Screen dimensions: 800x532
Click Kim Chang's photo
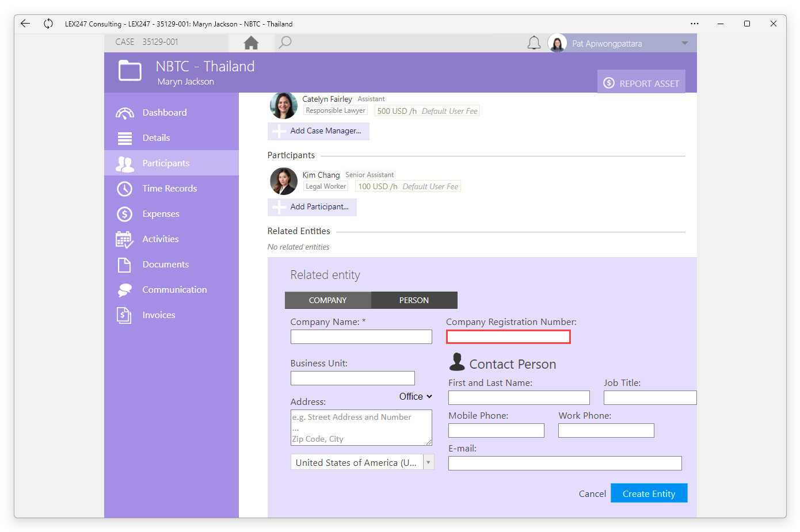(284, 181)
